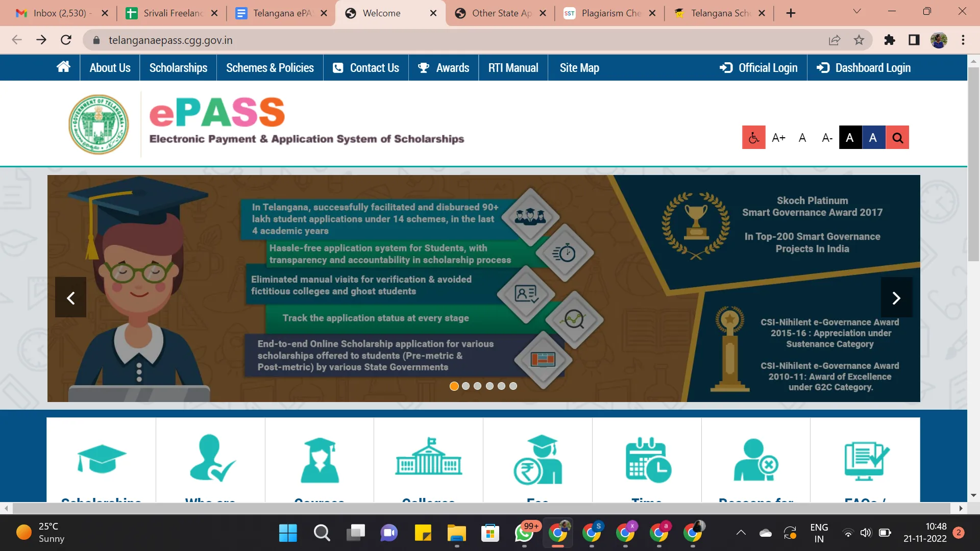The height and width of the screenshot is (551, 980).
Task: Increase font size with A+
Action: point(778,138)
